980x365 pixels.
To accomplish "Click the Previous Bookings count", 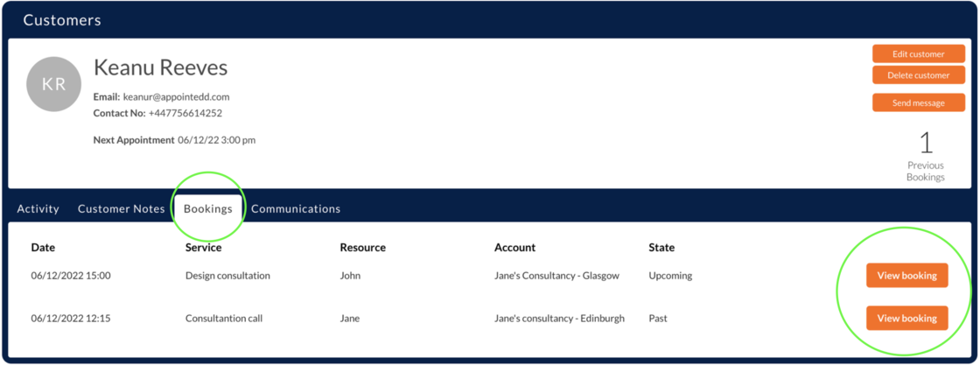I will pyautogui.click(x=925, y=144).
